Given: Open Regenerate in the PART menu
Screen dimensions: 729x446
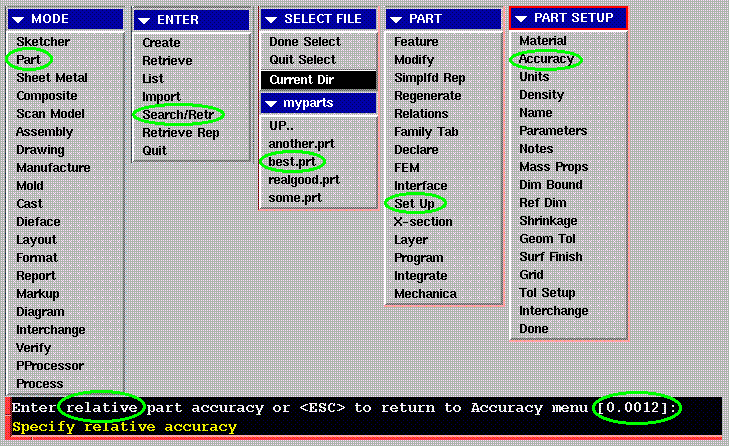Looking at the screenshot, I should click(x=427, y=96).
